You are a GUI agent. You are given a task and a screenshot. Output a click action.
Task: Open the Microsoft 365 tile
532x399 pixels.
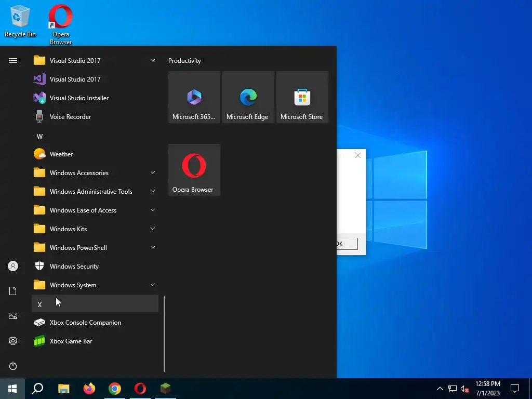point(194,97)
